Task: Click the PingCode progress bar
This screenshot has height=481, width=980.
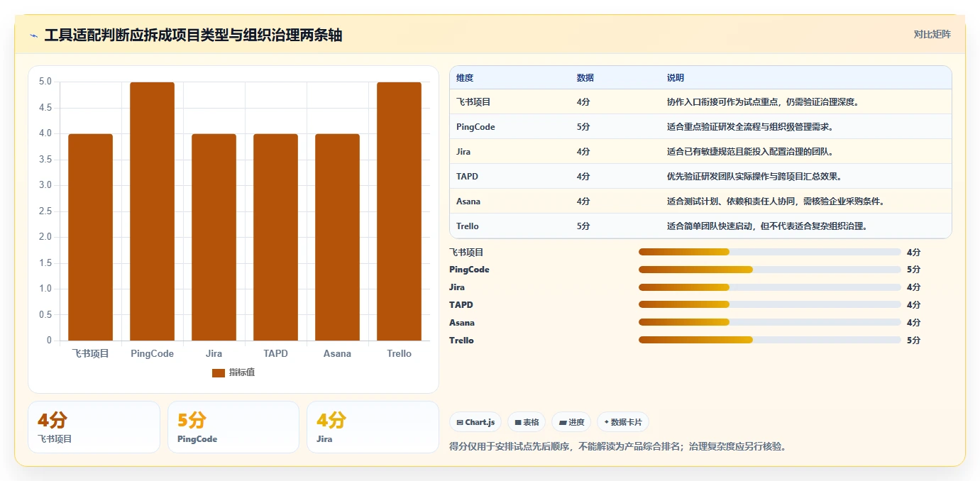Action: [x=770, y=270]
